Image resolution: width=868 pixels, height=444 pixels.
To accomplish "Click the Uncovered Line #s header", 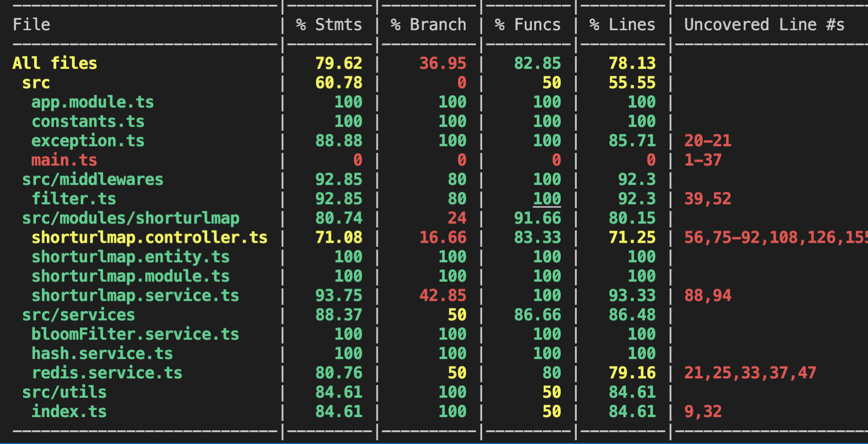I will (764, 25).
